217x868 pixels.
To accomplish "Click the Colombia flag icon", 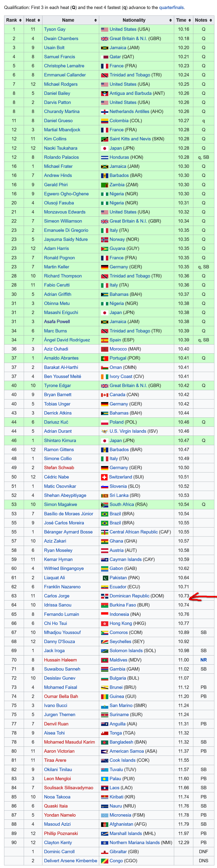I will [x=105, y=121].
